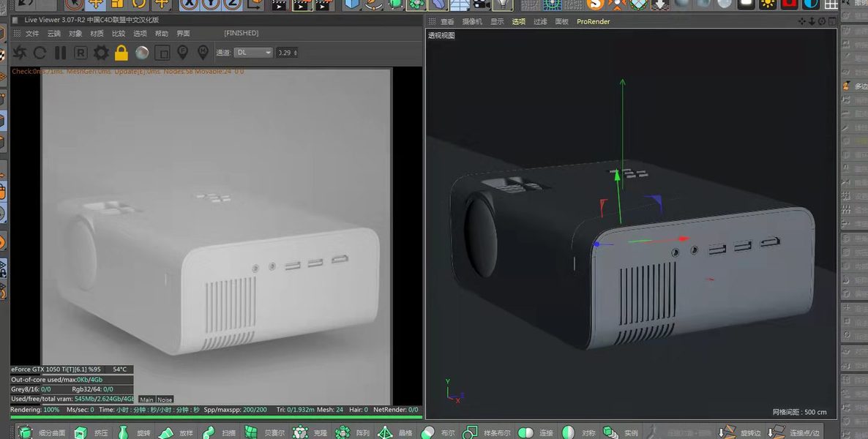Click viewport rotate orbit icon
This screenshot has width=868, height=439.
822,22
